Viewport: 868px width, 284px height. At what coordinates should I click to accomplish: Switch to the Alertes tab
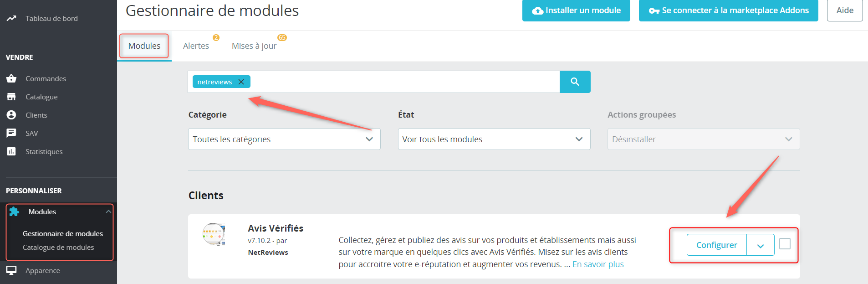(x=196, y=46)
